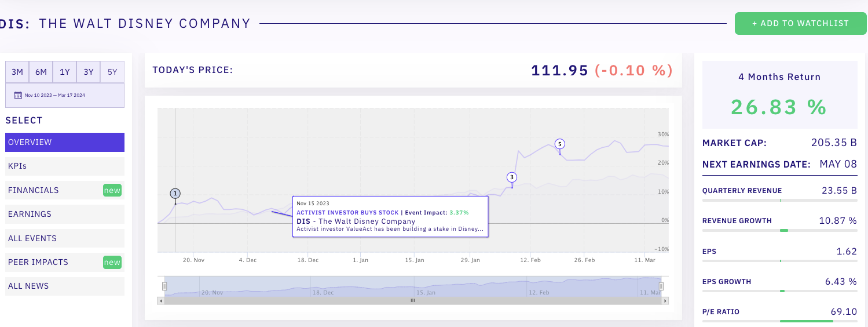The width and height of the screenshot is (868, 327).
Task: Click the new badge beside PEER IMPACTS
Action: point(112,262)
